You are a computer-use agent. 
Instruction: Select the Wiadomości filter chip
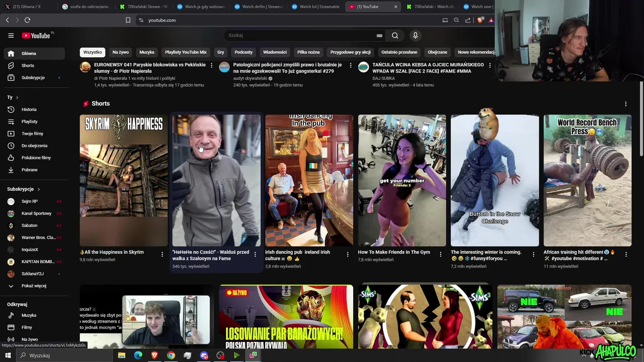(x=275, y=52)
